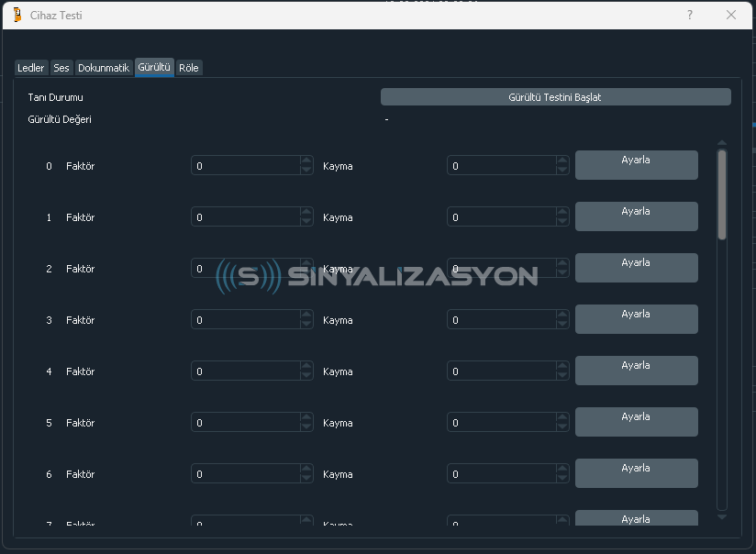Decrease row 1 Faktör value with down arrow
Viewport: 756px width, 554px height.
point(306,222)
